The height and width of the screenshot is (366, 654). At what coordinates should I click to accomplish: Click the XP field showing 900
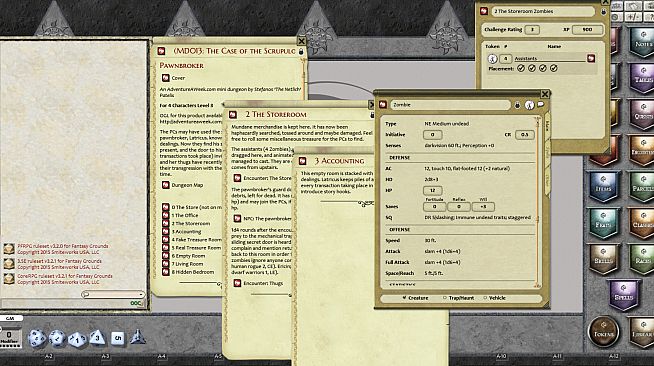pos(587,30)
